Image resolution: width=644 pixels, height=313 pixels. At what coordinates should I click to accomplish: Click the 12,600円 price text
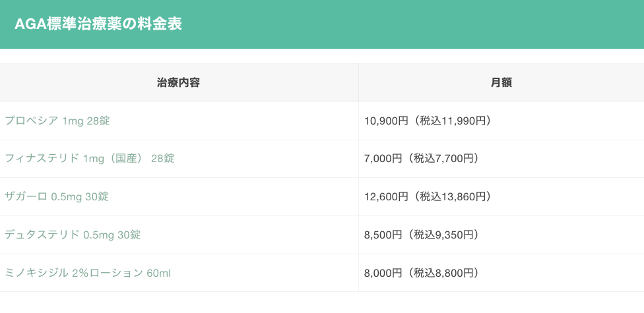click(x=386, y=196)
